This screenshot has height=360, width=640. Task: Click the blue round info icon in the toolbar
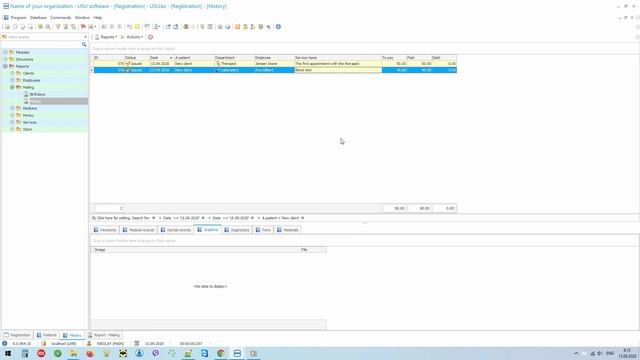(x=278, y=27)
